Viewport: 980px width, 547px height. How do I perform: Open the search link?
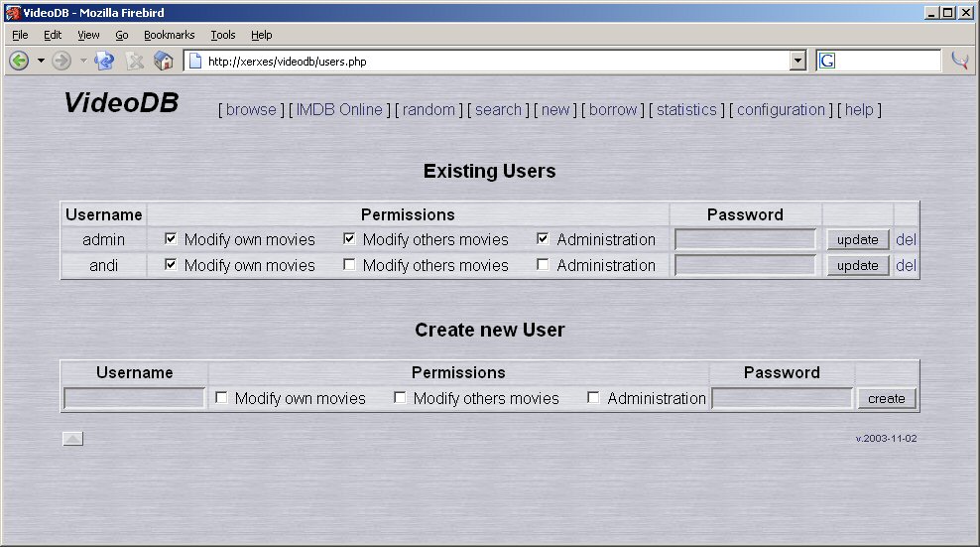tap(498, 109)
